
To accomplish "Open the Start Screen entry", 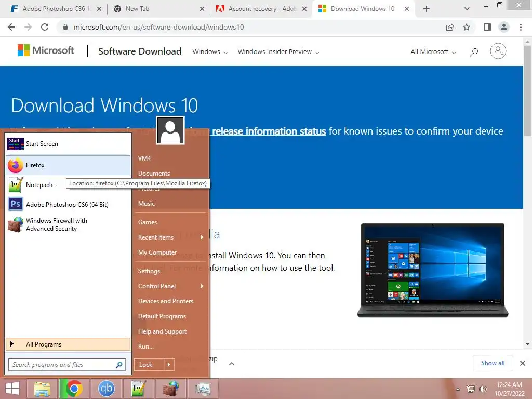I will click(68, 144).
